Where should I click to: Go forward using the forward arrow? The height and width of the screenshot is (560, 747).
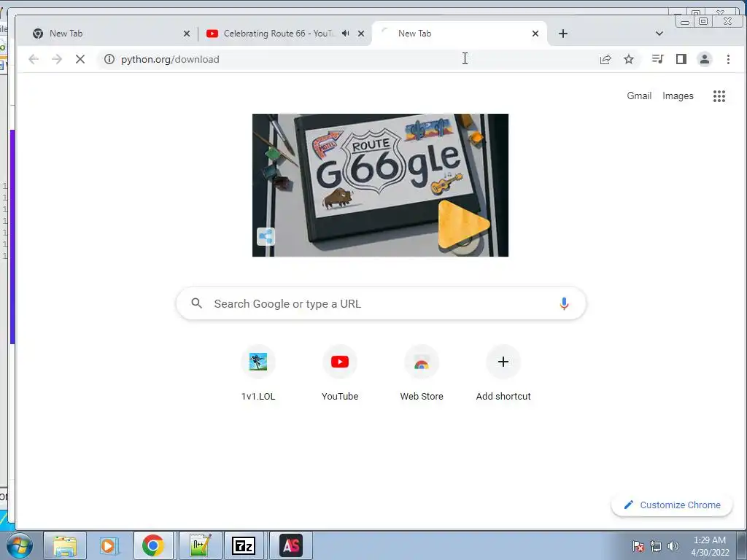pyautogui.click(x=57, y=59)
